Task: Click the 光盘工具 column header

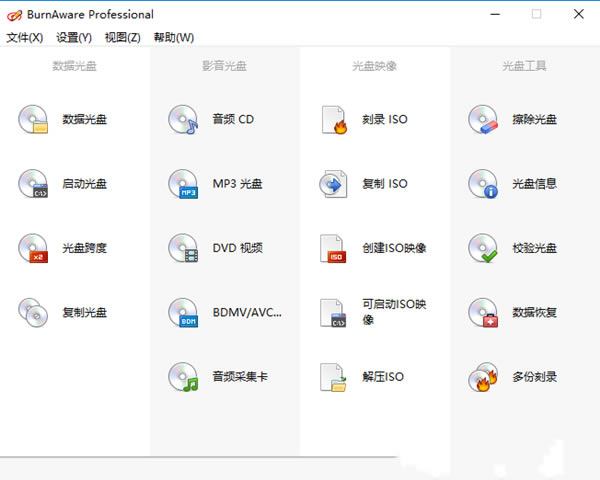Action: point(524,66)
